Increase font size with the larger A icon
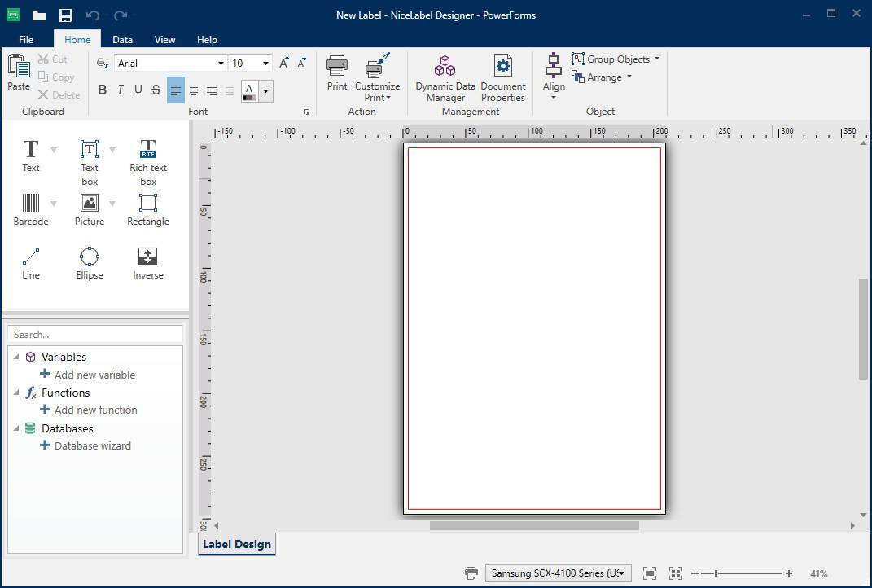Viewport: 872px width, 588px height. click(283, 63)
